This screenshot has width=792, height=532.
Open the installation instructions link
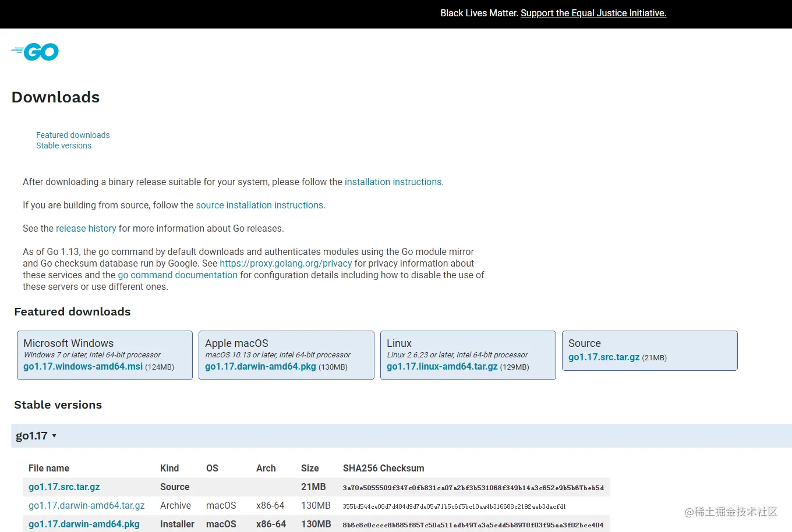[393, 182]
